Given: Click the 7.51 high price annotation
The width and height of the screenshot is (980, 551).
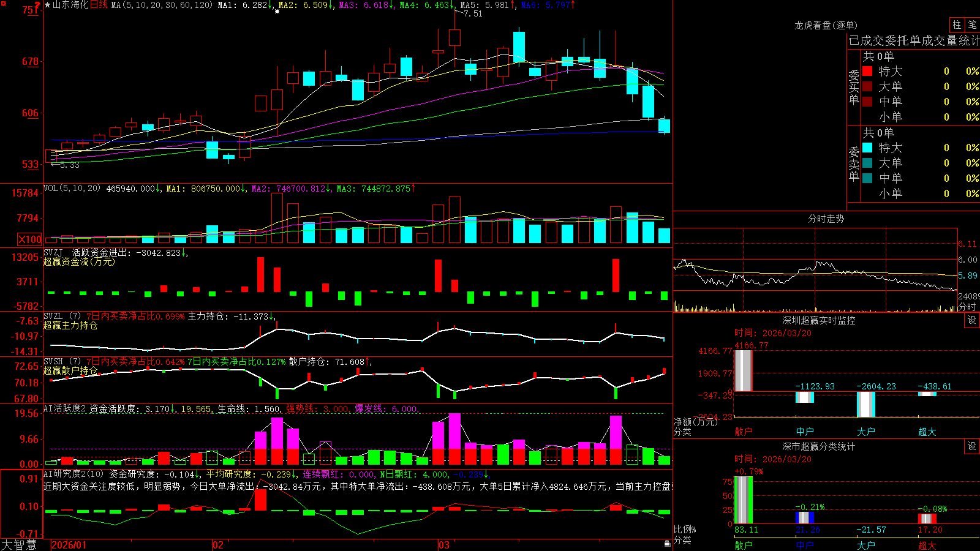Looking at the screenshot, I should click(x=473, y=13).
